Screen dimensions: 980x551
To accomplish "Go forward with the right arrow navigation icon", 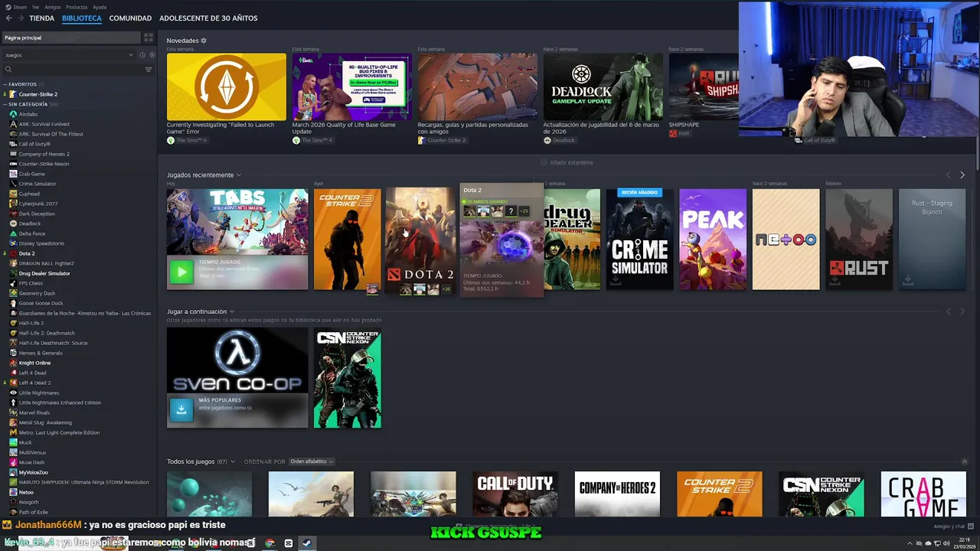I will coord(20,18).
